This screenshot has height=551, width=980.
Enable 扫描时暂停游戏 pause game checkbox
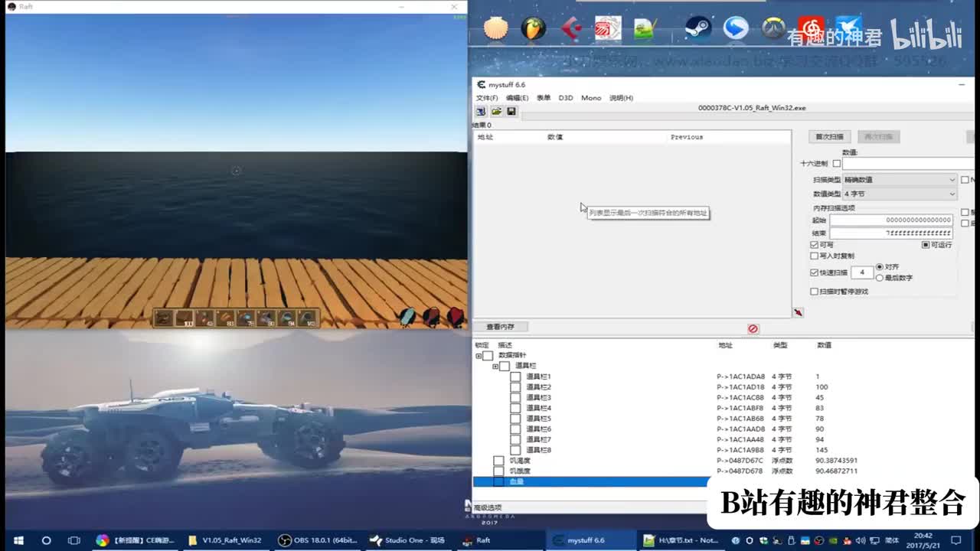click(x=815, y=292)
